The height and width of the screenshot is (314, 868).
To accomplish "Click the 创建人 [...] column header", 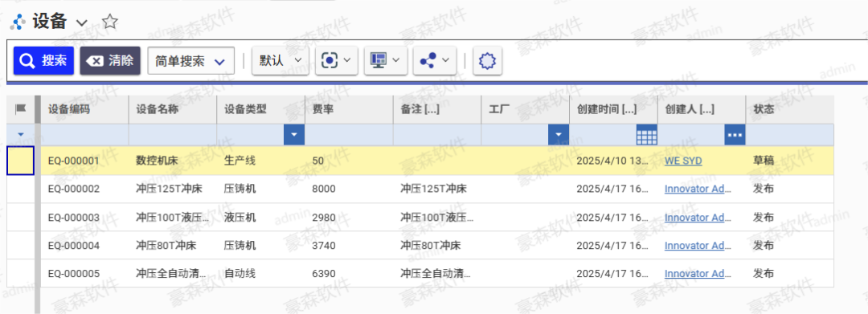I will click(702, 109).
